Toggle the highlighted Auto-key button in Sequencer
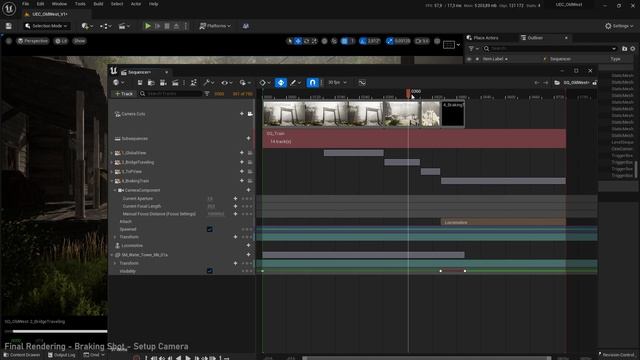 point(281,83)
